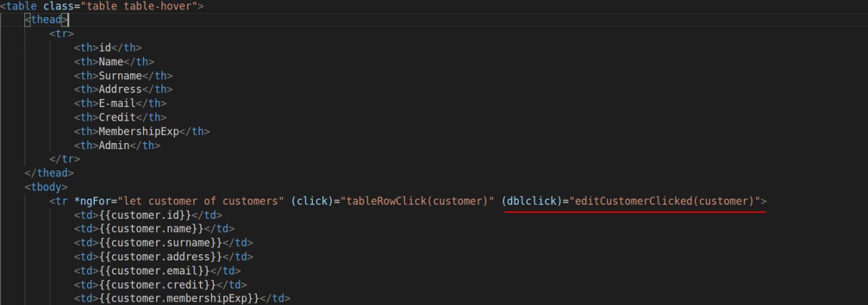Click the {{customer.email}} cell line
Screen dimensions: 868x305
point(157,270)
